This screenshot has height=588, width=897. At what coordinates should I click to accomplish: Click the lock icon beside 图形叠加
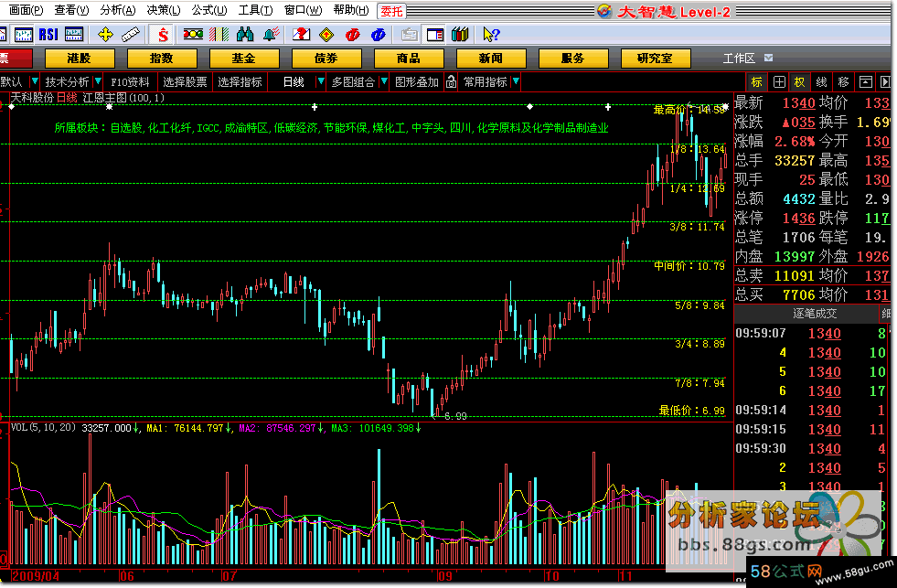[452, 81]
